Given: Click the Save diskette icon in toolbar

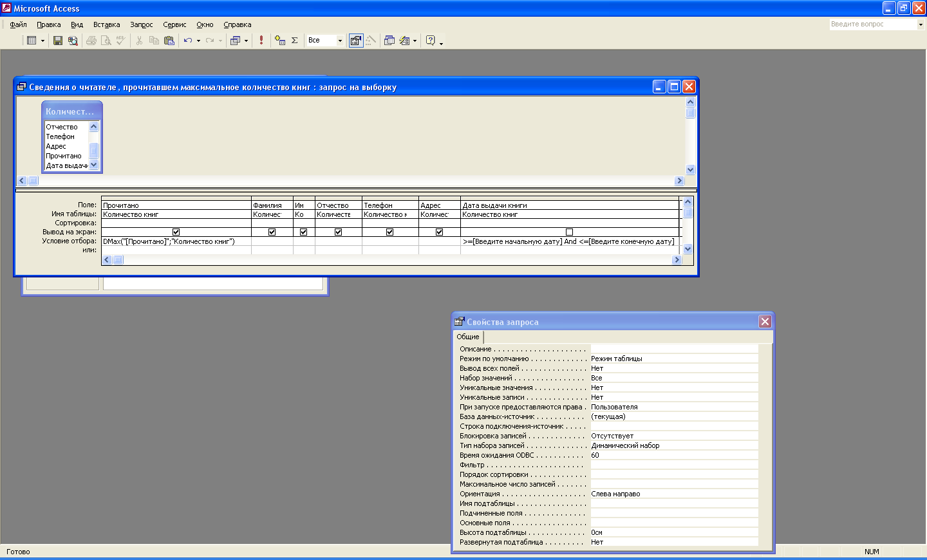Looking at the screenshot, I should 58,41.
